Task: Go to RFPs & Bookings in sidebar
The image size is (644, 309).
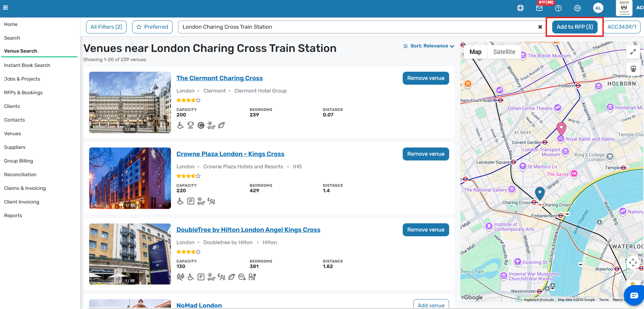Action: pos(23,93)
